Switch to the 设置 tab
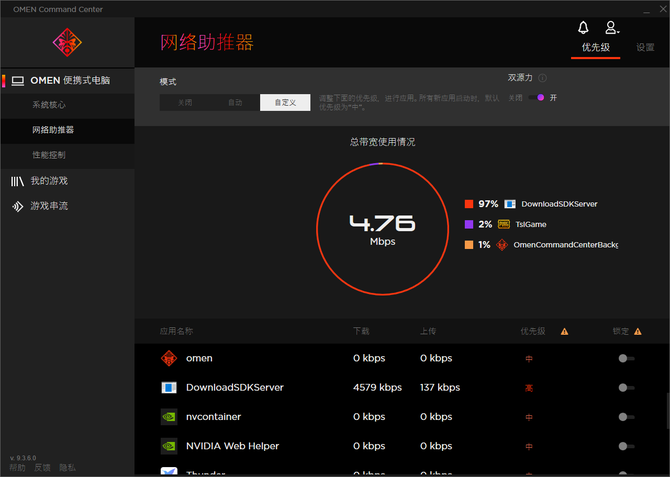This screenshot has height=477, width=670. [645, 47]
